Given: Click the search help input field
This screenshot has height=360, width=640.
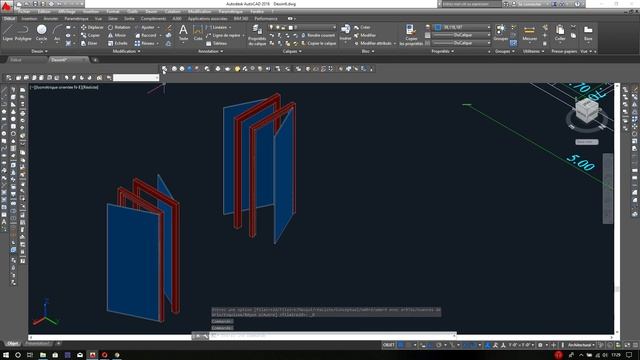Looking at the screenshot, I should point(471,4).
